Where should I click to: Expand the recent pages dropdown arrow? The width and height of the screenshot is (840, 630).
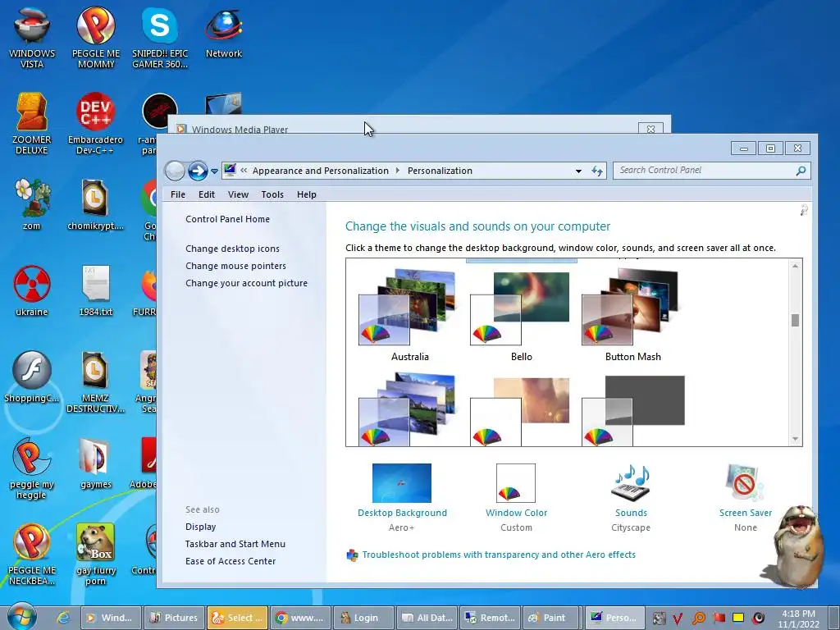[x=214, y=171]
